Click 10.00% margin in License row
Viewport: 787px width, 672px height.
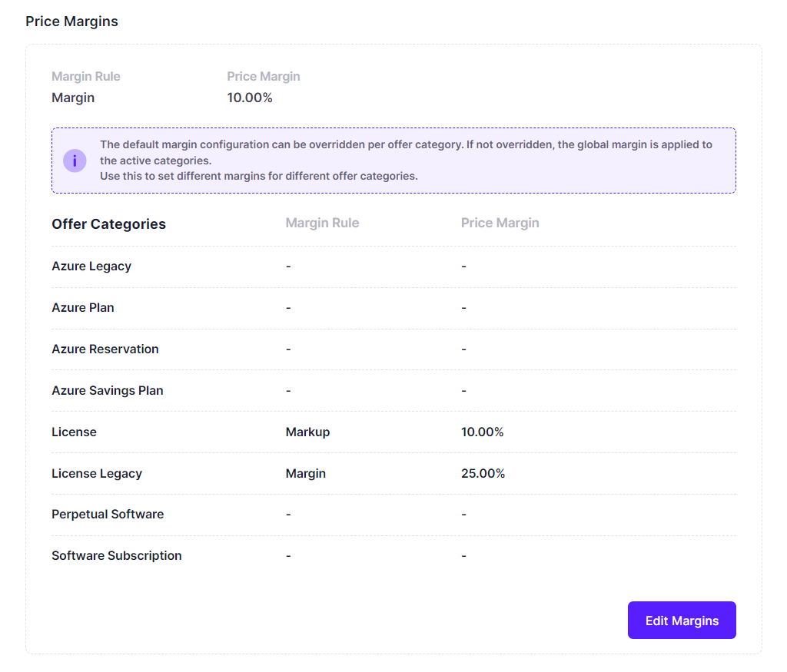click(483, 432)
